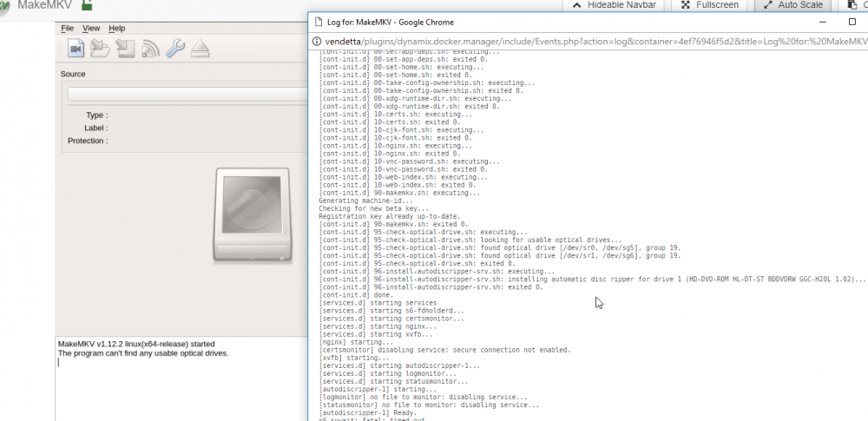Click '[services.d] starting autodiscripper-1...' line

pyautogui.click(x=399, y=365)
